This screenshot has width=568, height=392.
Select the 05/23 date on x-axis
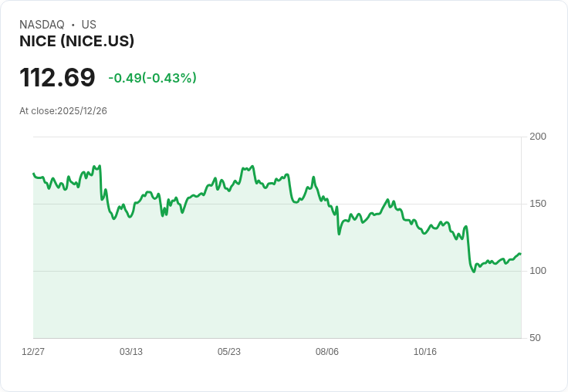point(229,352)
